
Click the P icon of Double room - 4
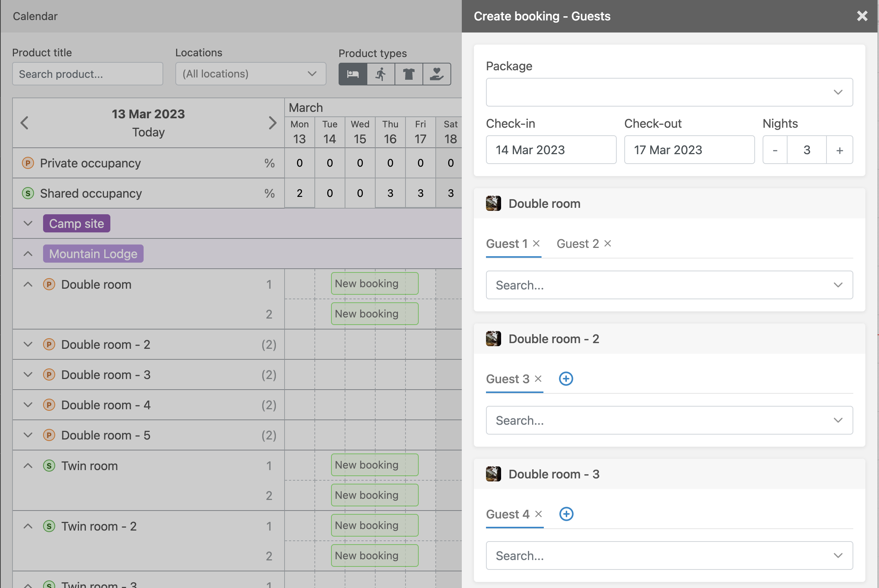(x=49, y=405)
